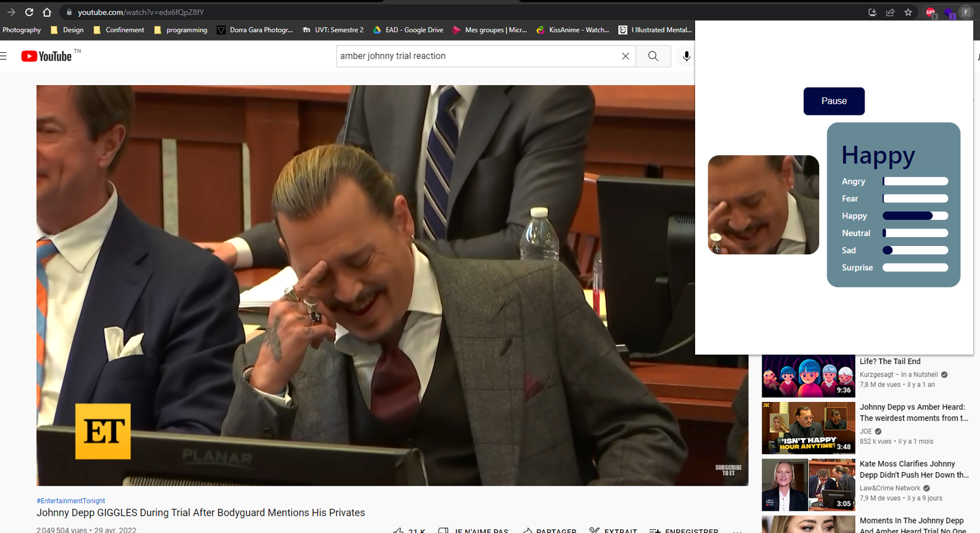Viewport: 980px width, 533px height.
Task: Click the install app icon in address bar
Action: (872, 12)
